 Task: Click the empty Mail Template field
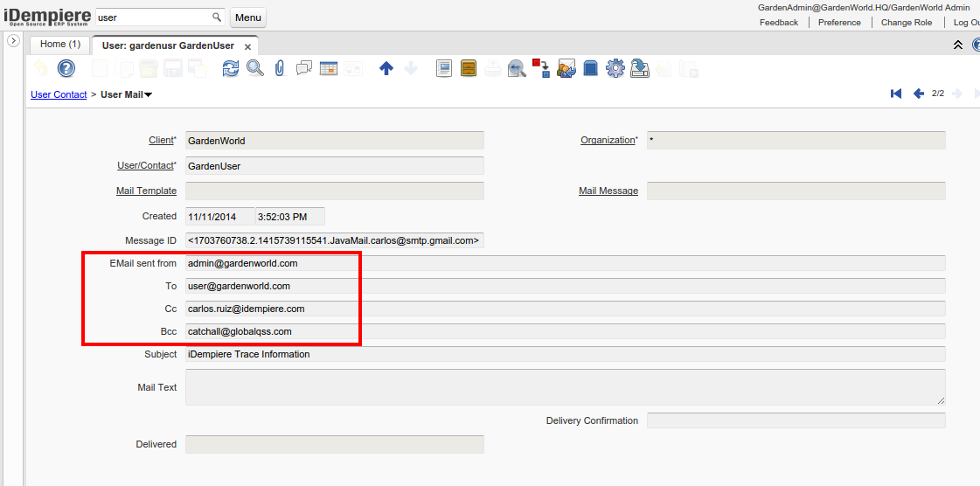click(x=334, y=191)
